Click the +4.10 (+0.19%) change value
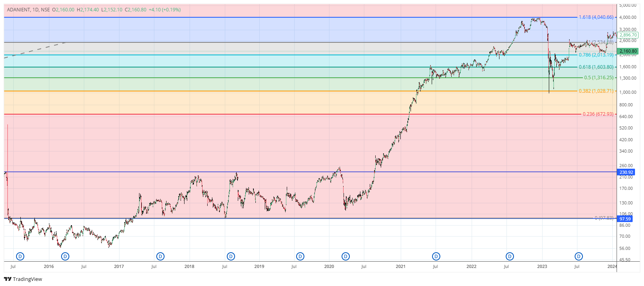The height and width of the screenshot is (286, 644). point(165,10)
